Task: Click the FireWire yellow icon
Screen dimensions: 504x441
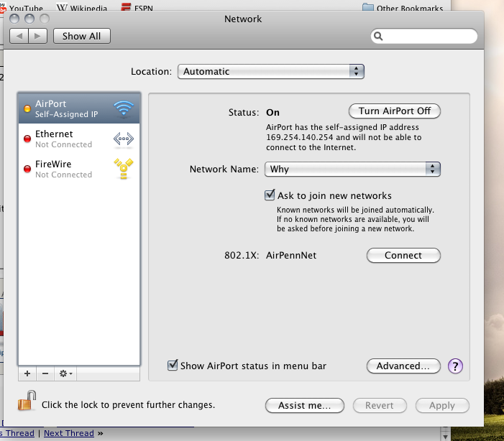Action: (124, 168)
